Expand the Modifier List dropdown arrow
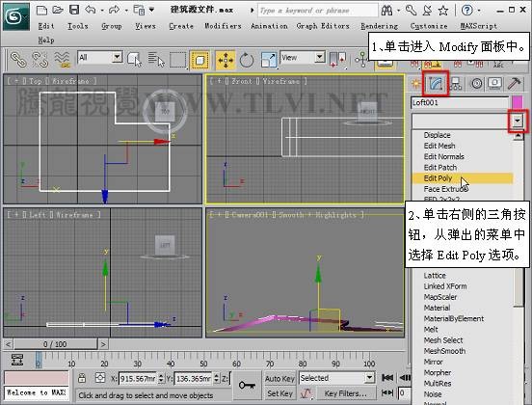The width and height of the screenshot is (532, 405). (x=518, y=121)
